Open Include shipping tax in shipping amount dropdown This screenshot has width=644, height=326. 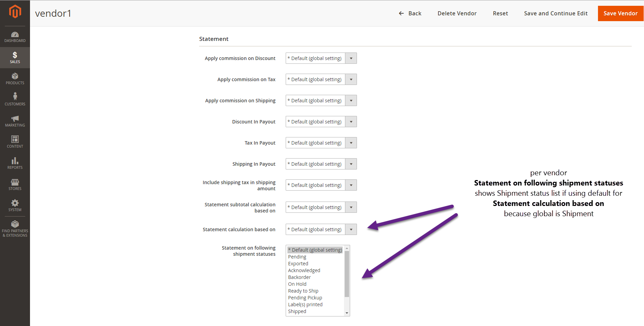[321, 185]
